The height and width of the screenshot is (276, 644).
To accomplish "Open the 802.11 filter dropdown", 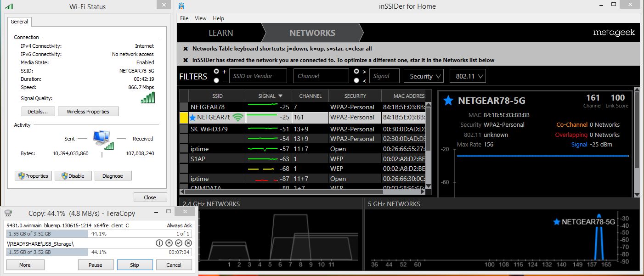I will (468, 76).
